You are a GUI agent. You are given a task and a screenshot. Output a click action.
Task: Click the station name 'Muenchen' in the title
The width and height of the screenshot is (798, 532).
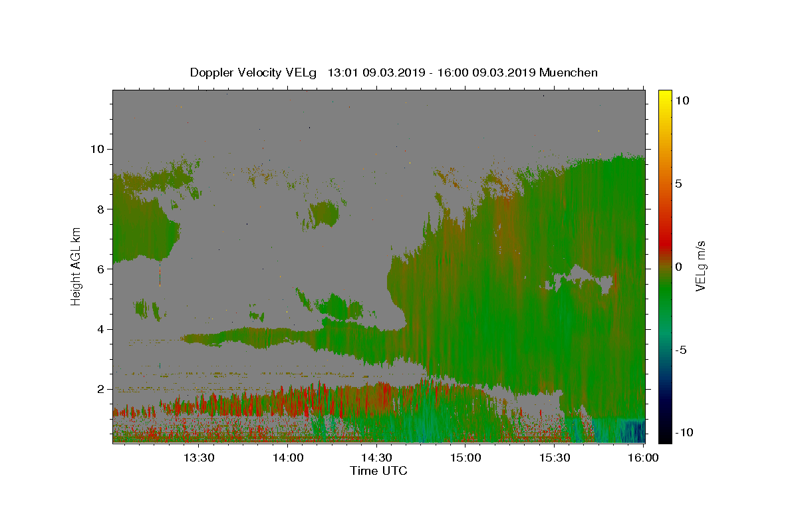[569, 72]
